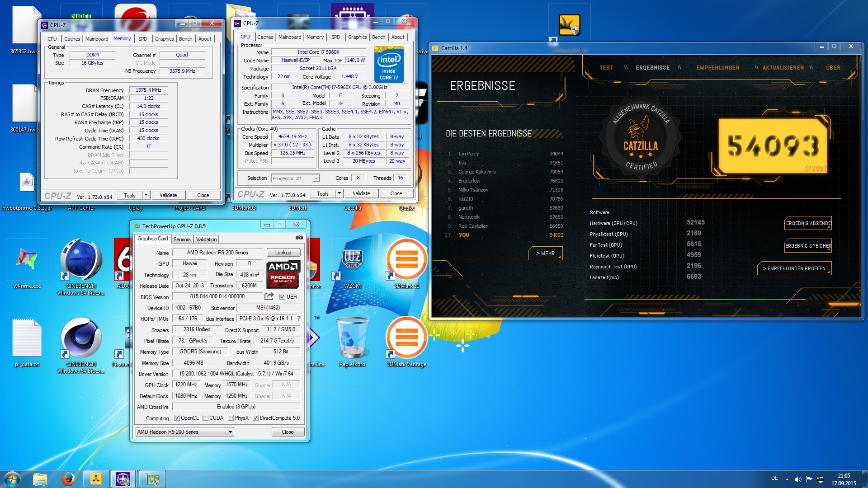Image resolution: width=868 pixels, height=488 pixels.
Task: Select AKTUALISIEREN in Catzilla menu
Action: click(x=783, y=68)
